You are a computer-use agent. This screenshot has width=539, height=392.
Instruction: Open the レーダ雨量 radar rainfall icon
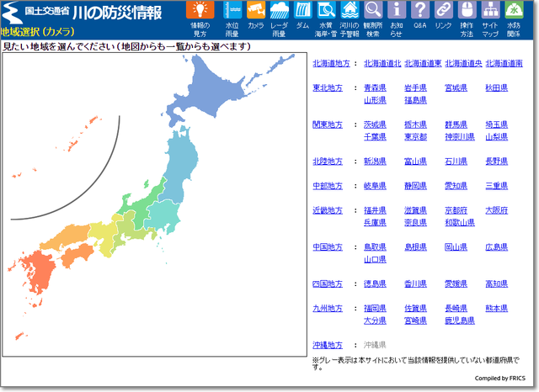[x=279, y=11]
